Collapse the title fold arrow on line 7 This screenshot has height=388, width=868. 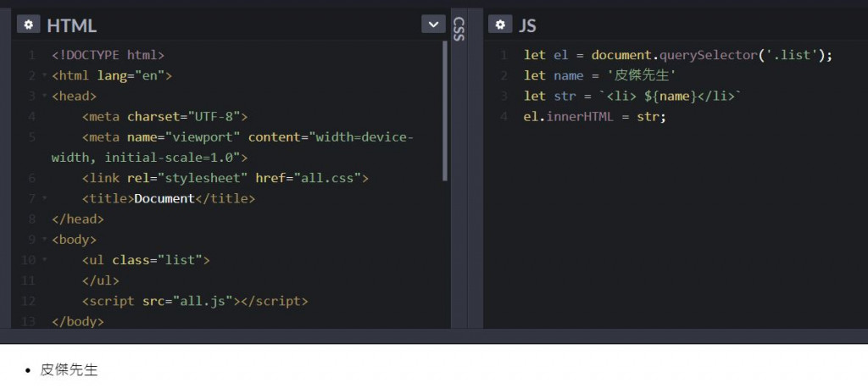[44, 198]
